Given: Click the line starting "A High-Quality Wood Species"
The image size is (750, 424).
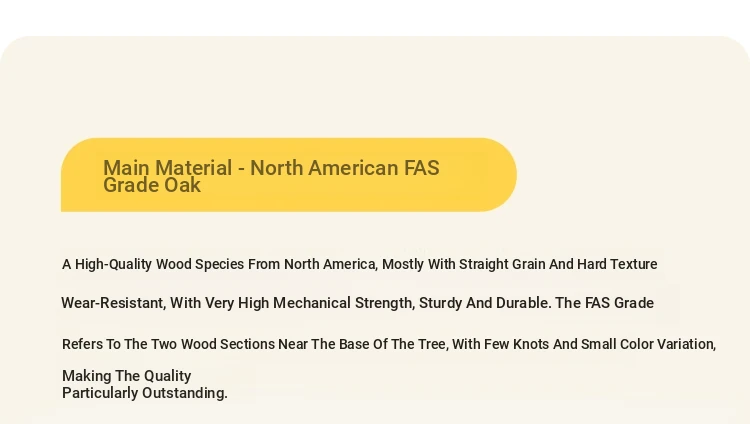Looking at the screenshot, I should tap(360, 264).
